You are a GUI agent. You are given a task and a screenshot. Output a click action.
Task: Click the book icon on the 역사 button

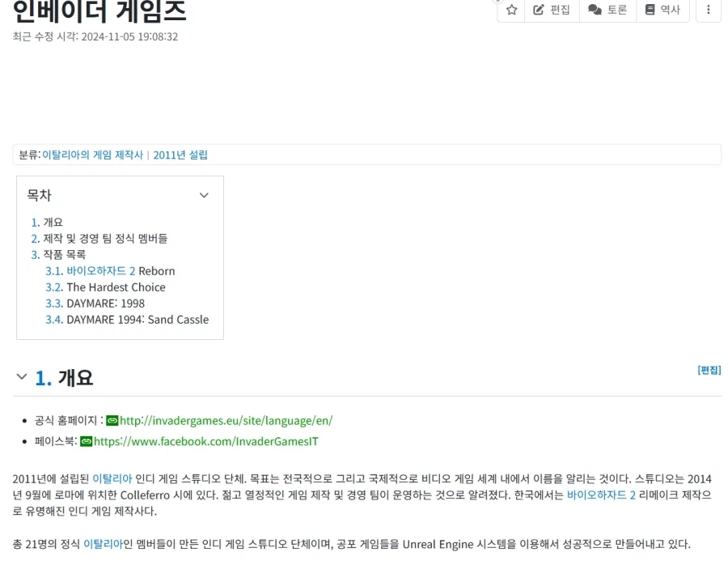tap(652, 11)
